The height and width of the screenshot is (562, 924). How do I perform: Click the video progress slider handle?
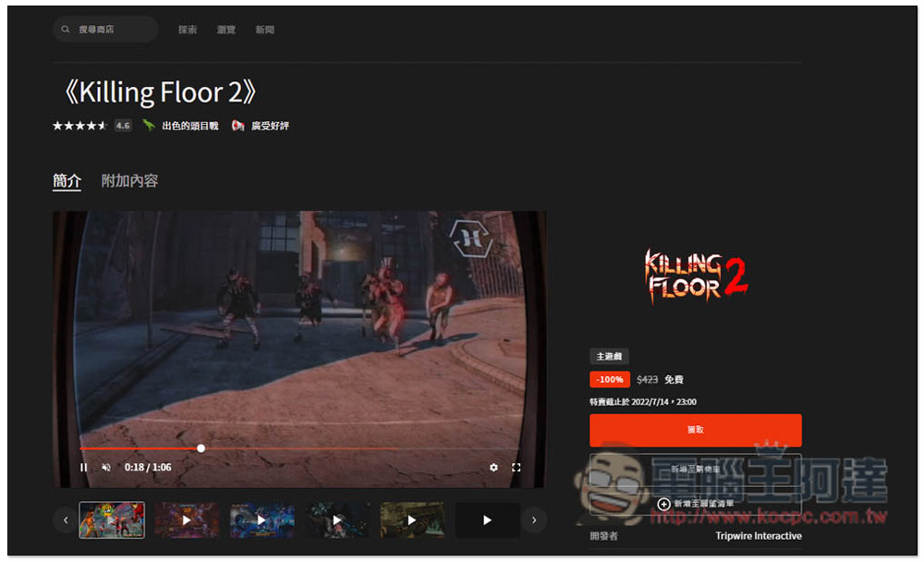[x=201, y=448]
